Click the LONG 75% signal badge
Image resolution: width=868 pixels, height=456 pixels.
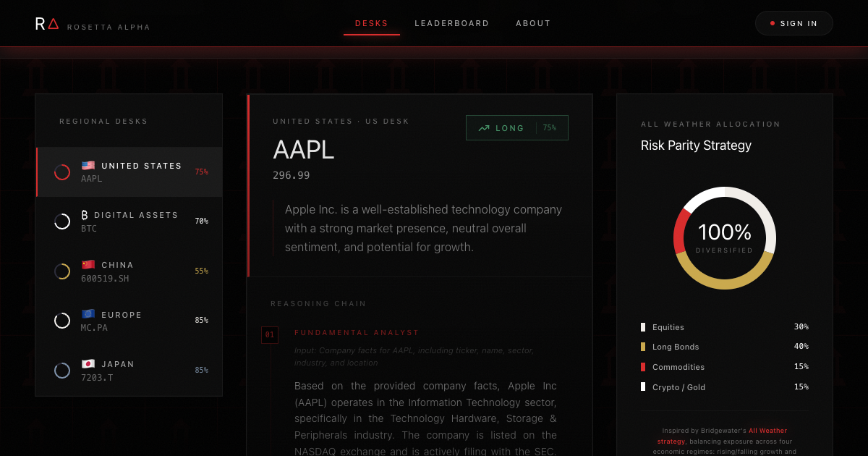coord(517,128)
